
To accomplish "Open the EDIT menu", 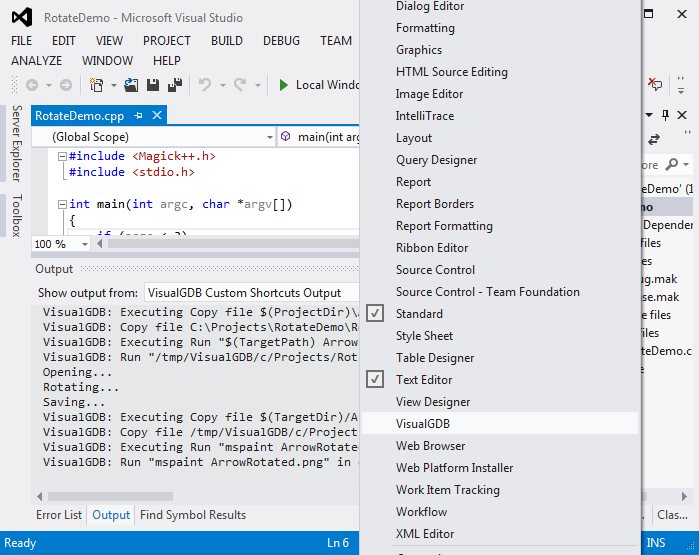I will (x=64, y=41).
